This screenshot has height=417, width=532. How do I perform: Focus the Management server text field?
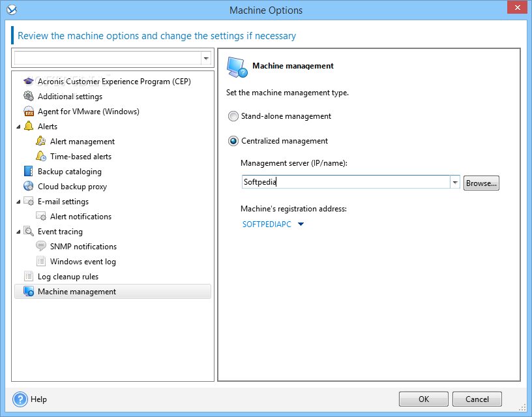(x=346, y=182)
